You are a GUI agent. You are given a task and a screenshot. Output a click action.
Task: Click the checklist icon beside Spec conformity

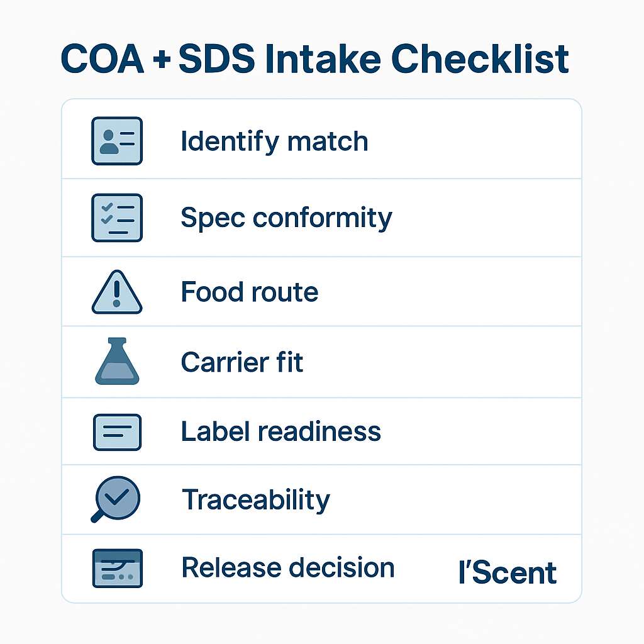click(x=117, y=218)
